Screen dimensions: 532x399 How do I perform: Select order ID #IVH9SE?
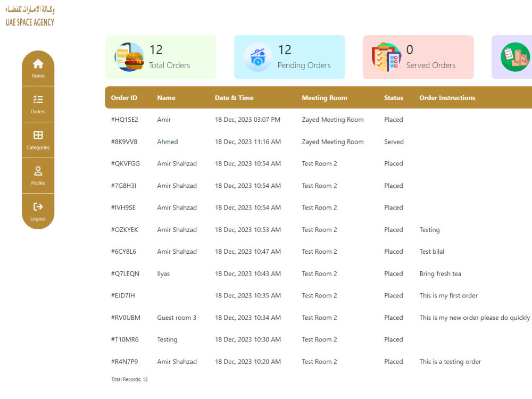pos(123,207)
